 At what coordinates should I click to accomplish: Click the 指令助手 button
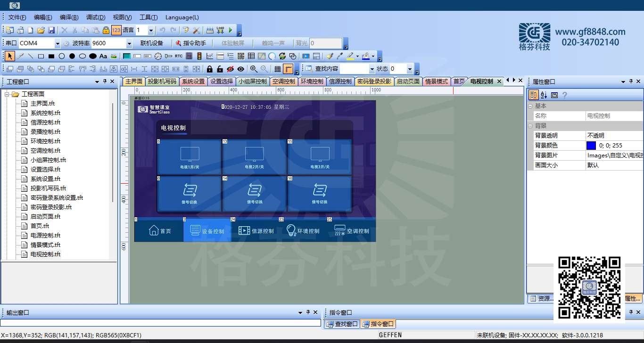pyautogui.click(x=191, y=43)
